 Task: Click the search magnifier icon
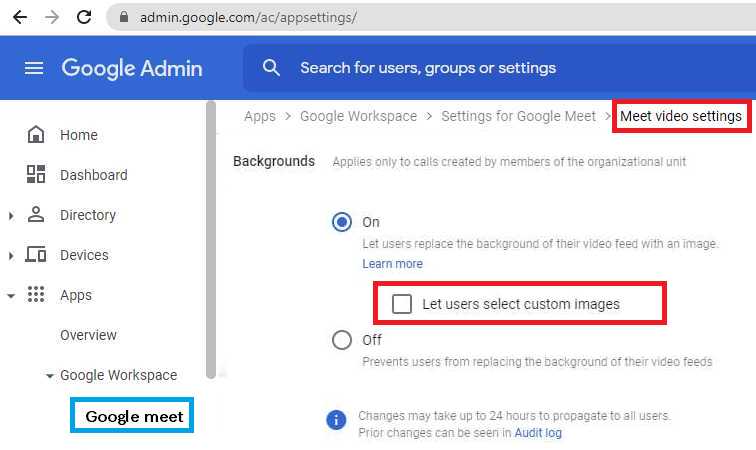[x=271, y=68]
